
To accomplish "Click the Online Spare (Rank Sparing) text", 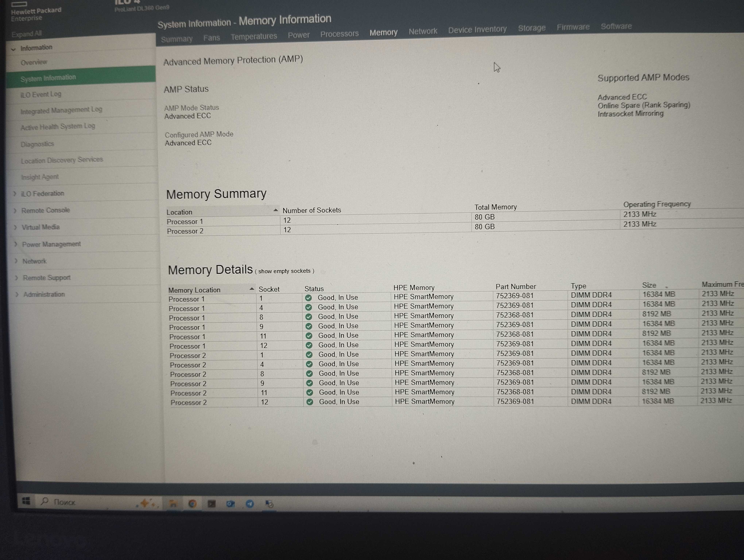I will pyautogui.click(x=644, y=105).
